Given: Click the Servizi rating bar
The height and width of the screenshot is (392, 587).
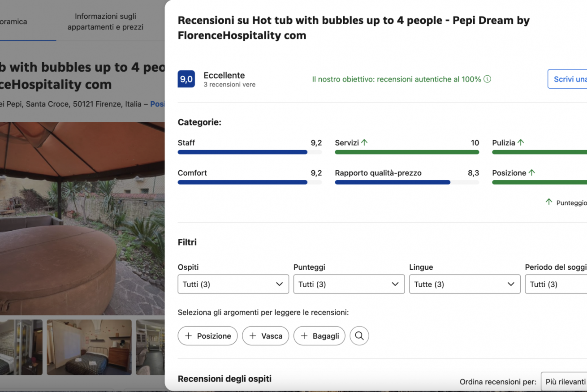Looking at the screenshot, I should 407,152.
